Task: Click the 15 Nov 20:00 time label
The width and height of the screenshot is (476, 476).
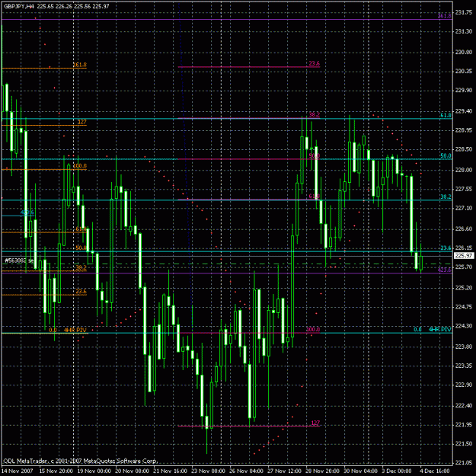Action: (x=56, y=471)
